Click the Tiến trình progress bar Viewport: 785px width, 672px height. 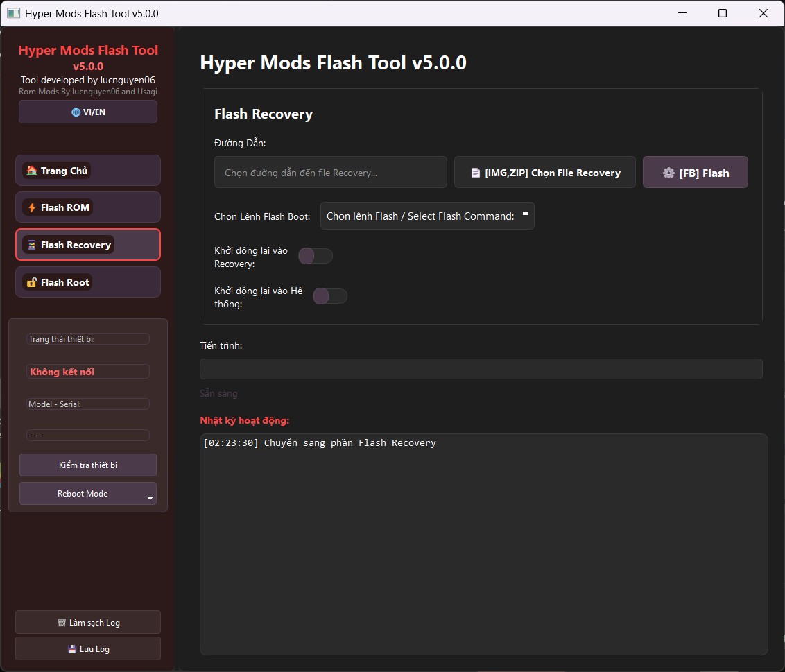tap(481, 369)
